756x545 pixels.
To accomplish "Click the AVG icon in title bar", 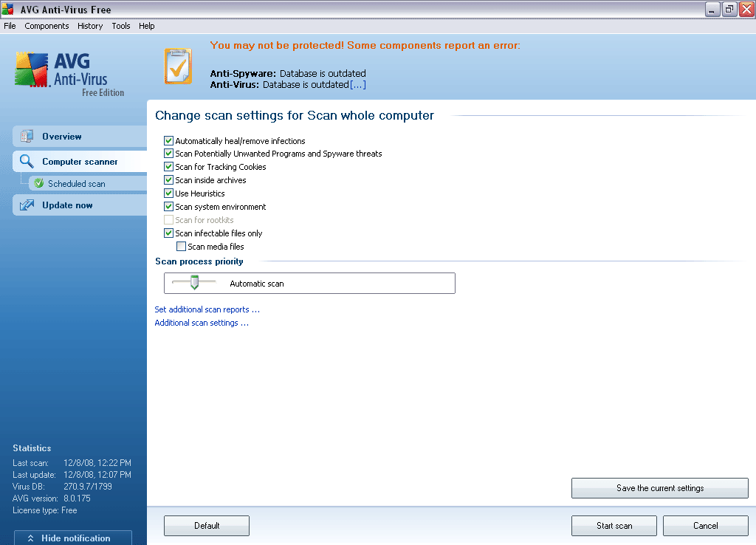I will 8,10.
